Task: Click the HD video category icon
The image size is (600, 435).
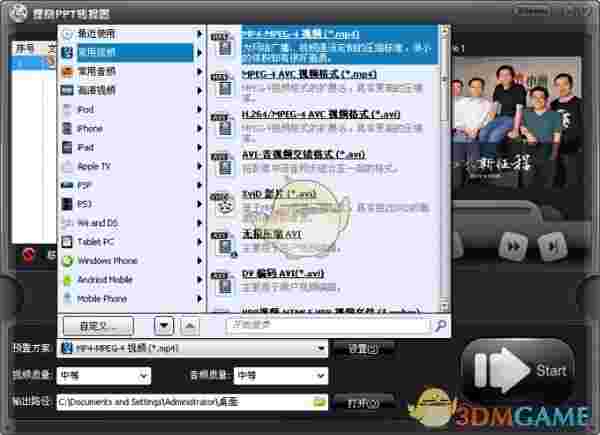Action: [67, 91]
